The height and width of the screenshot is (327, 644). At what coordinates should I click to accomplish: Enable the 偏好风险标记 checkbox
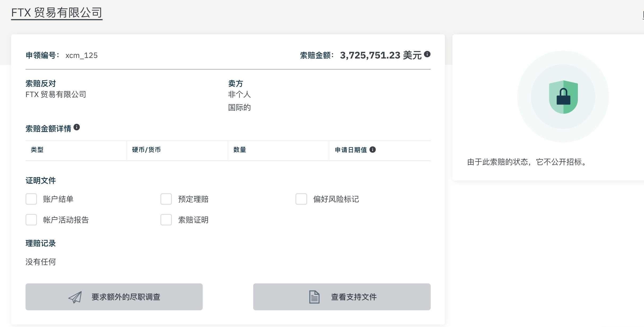click(301, 199)
